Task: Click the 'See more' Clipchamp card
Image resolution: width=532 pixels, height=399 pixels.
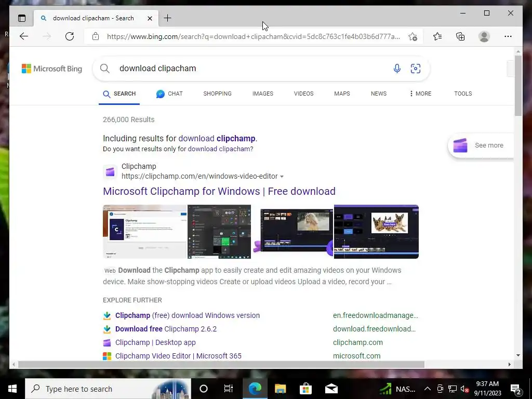Action: 481,145
